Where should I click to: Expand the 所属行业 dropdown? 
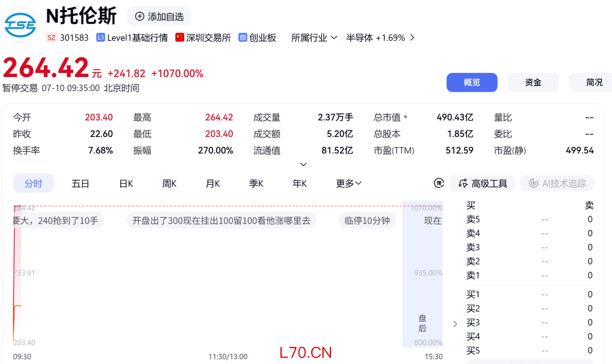[x=314, y=37]
